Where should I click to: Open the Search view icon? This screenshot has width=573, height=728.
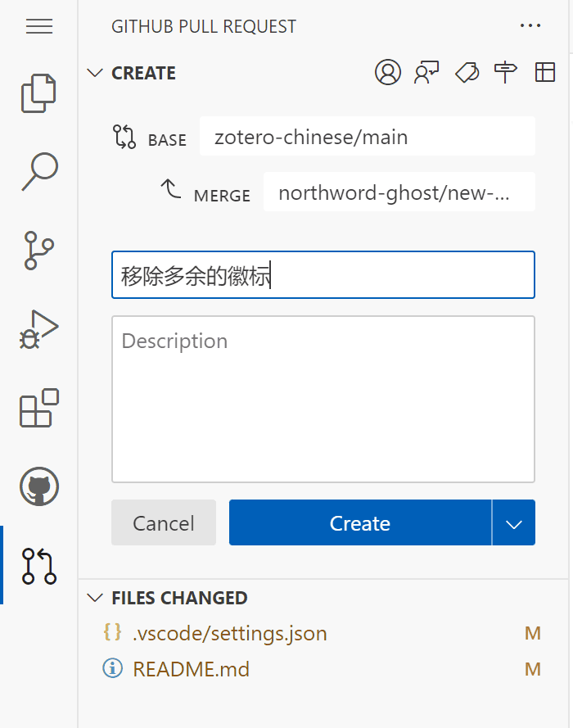38,172
